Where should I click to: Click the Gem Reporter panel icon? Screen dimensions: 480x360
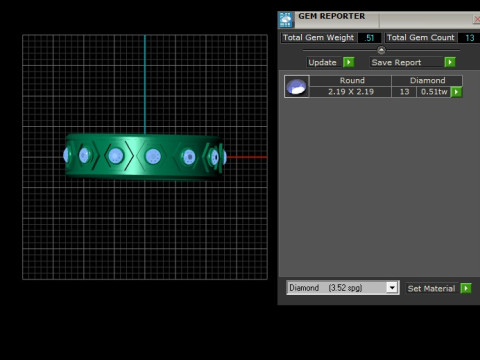coord(286,20)
